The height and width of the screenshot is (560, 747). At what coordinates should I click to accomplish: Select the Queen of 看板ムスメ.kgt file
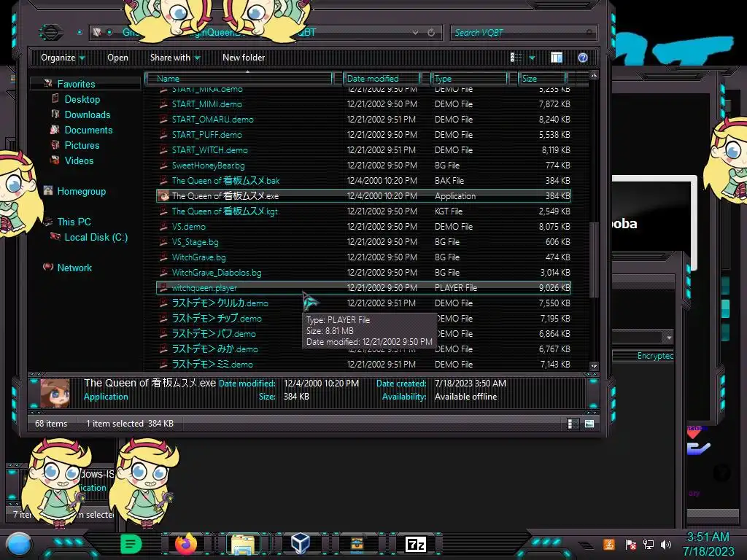click(363, 211)
